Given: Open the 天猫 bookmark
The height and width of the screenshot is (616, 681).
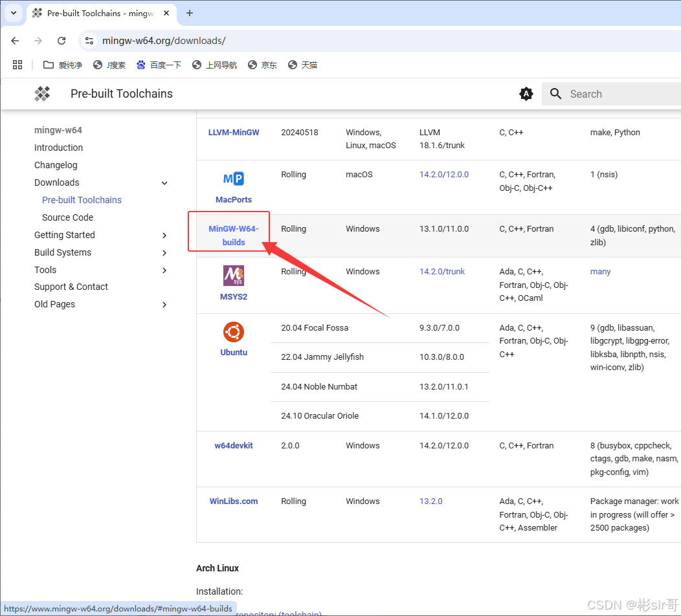Looking at the screenshot, I should pos(303,65).
